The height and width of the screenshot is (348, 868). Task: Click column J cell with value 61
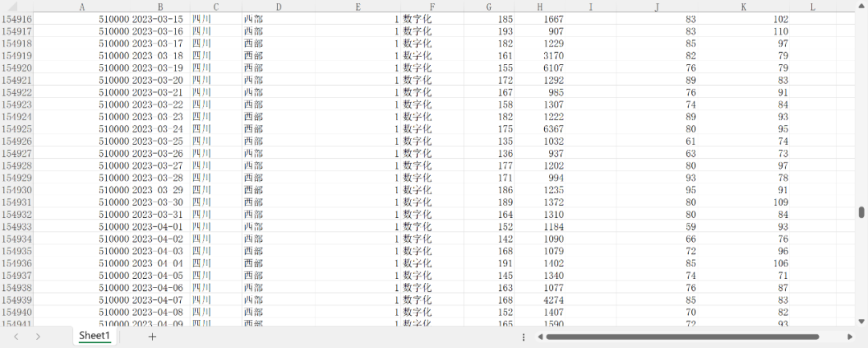click(x=657, y=141)
